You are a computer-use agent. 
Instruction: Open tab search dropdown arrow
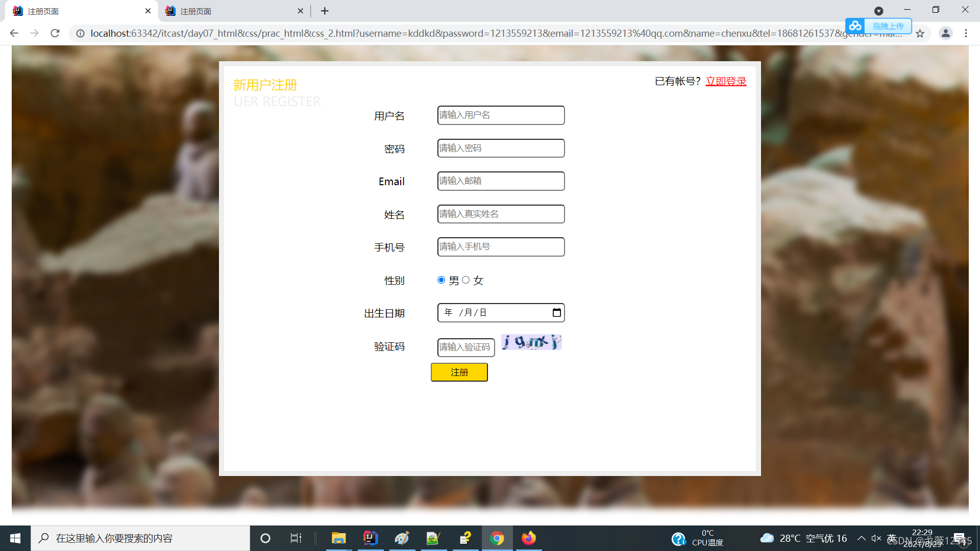click(878, 11)
